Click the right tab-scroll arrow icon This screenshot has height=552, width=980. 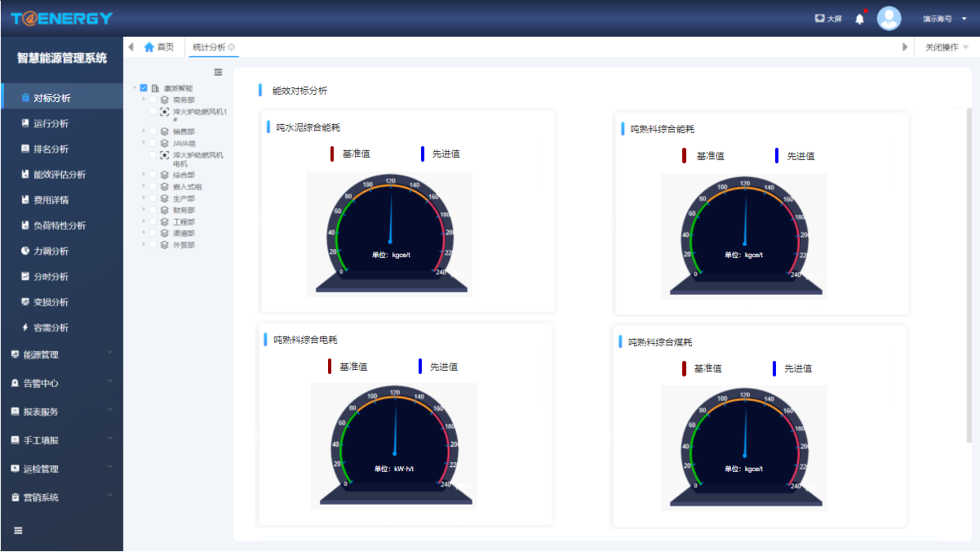pos(904,47)
